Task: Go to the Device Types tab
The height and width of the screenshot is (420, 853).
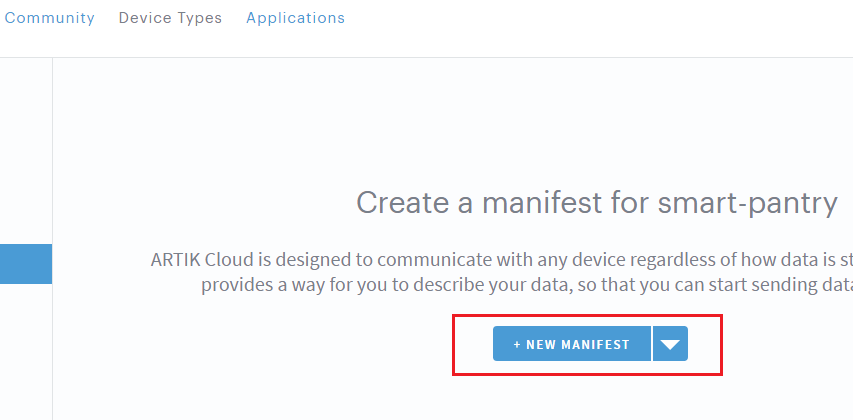Action: [170, 18]
